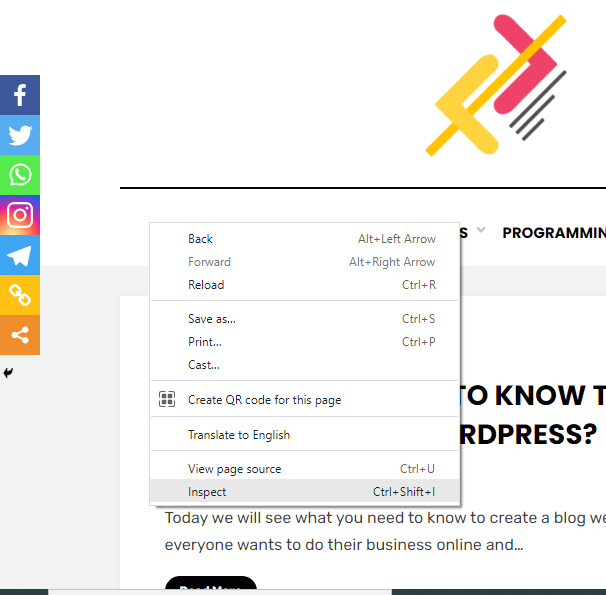Copy the link using the chain icon
Image resolution: width=606 pixels, height=595 pixels.
coord(20,295)
